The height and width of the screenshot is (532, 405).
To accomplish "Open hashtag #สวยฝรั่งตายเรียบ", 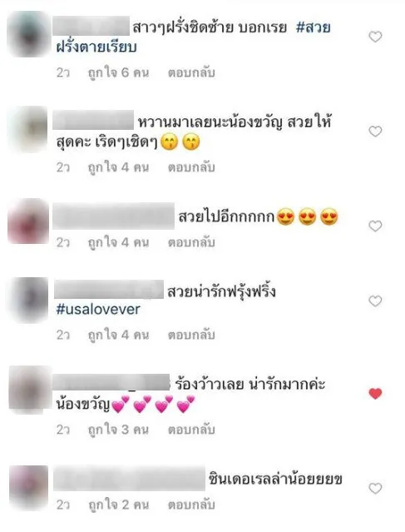I will 193,37.
